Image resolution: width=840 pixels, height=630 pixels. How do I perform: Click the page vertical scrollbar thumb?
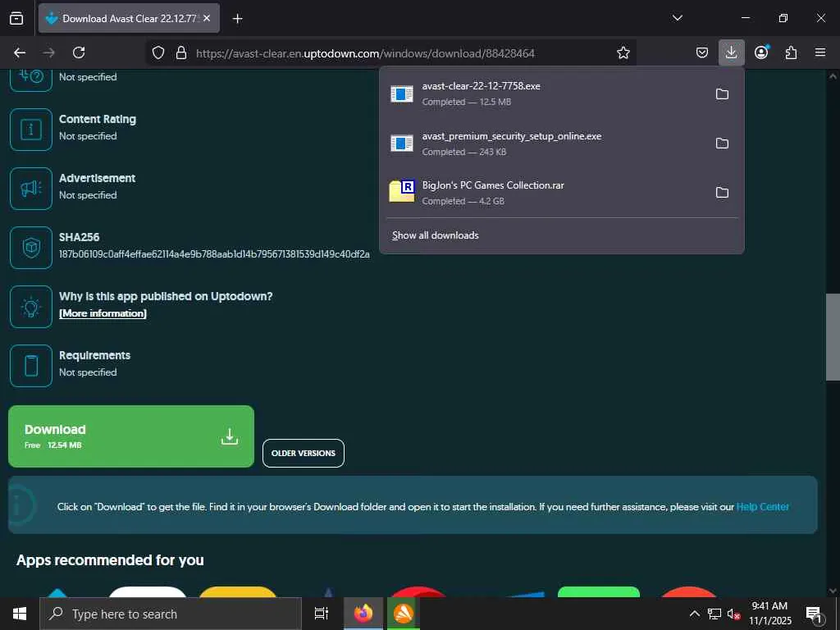coord(833,337)
